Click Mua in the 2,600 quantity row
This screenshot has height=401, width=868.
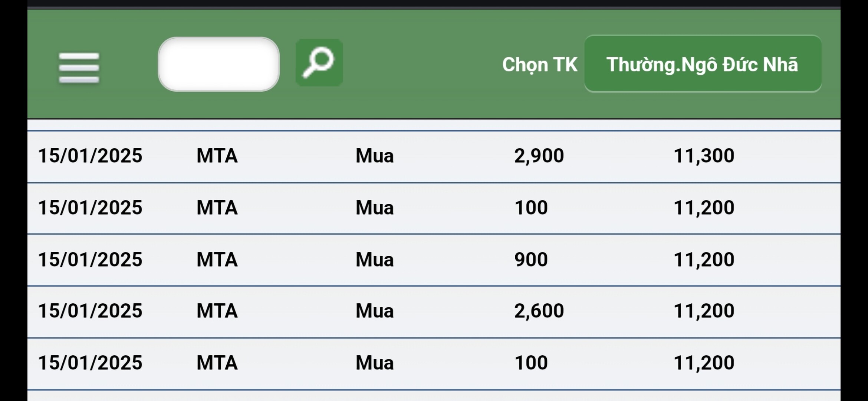pyautogui.click(x=374, y=311)
